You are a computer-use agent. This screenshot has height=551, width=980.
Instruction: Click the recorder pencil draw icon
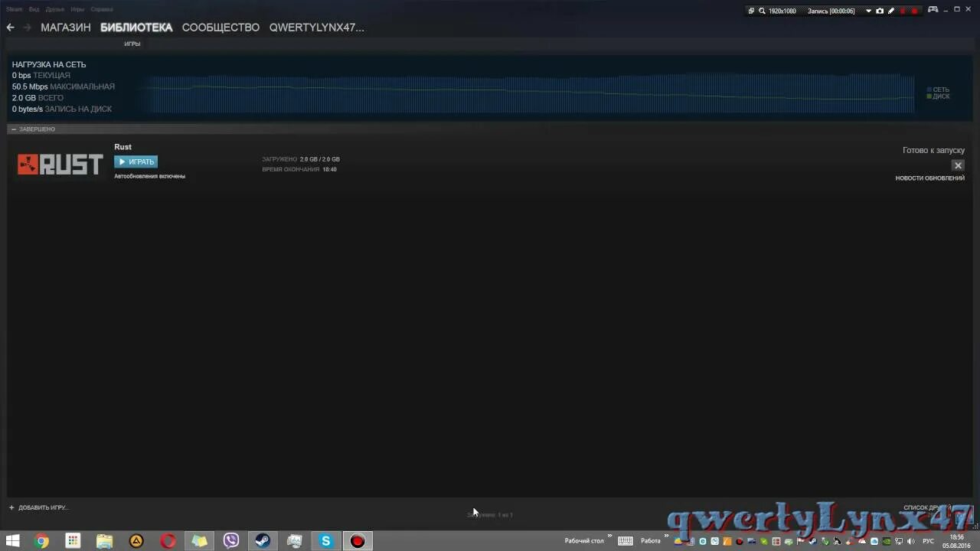coord(891,11)
